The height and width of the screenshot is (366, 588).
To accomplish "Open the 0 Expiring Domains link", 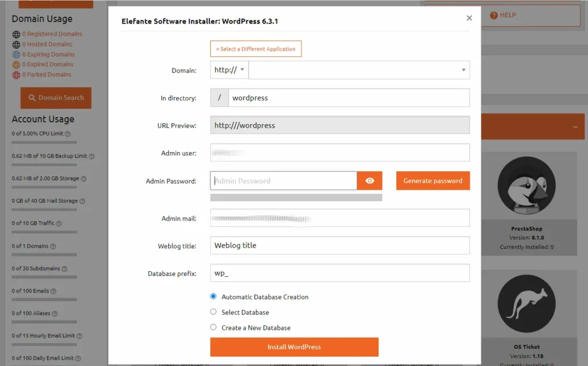I will [x=48, y=55].
